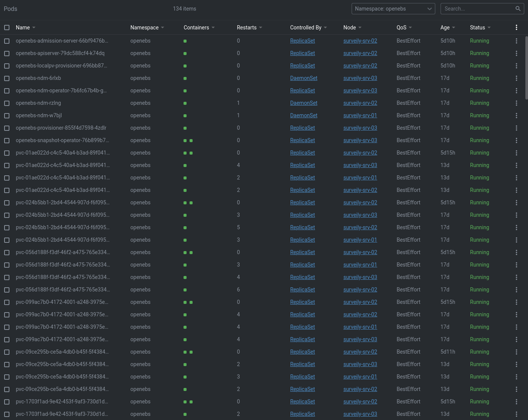Open actions menu for openebs-provisioner-855f4d7598-4zdlr
528x420 pixels.
(x=516, y=128)
